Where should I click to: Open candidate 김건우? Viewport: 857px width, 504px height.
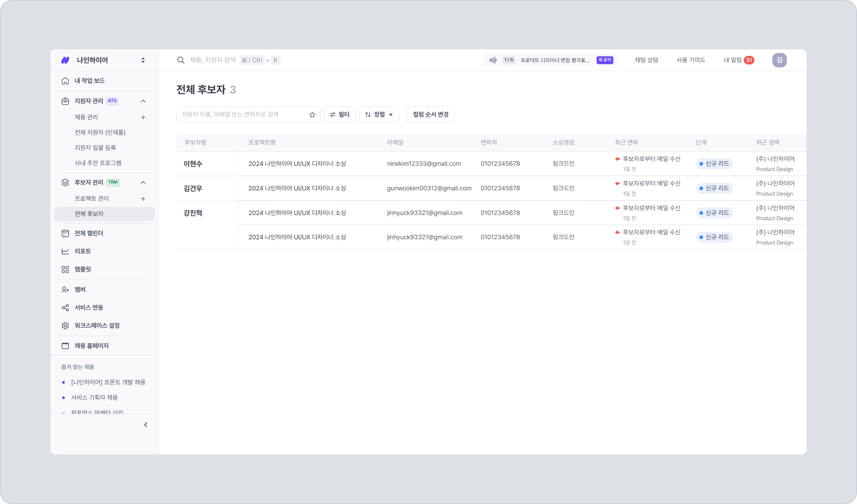(193, 188)
